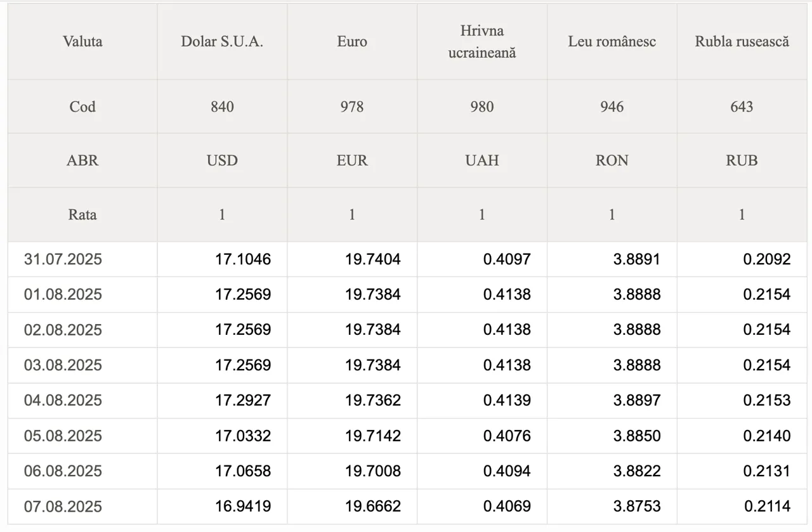Click the Dolar S.U.A. column header
812x532 pixels.
coord(222,42)
